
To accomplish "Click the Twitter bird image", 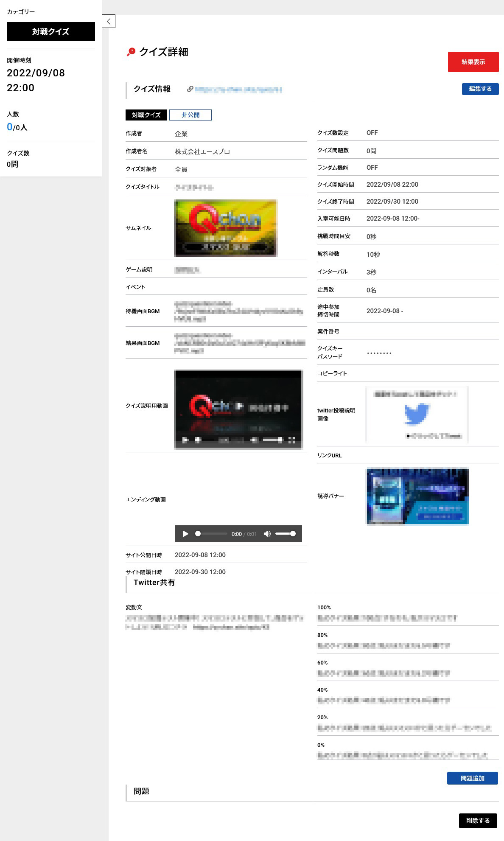I will (x=417, y=415).
